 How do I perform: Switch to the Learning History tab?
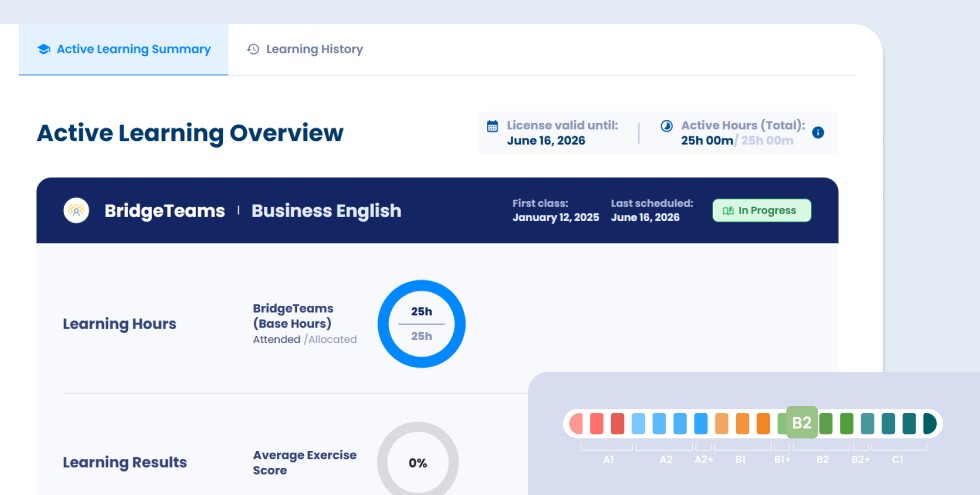(x=305, y=49)
